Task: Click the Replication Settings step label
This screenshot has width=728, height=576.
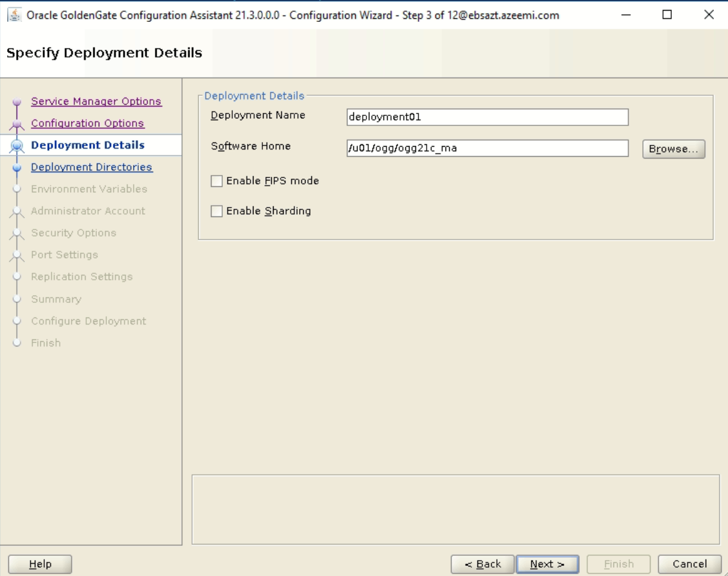Action: pos(82,276)
